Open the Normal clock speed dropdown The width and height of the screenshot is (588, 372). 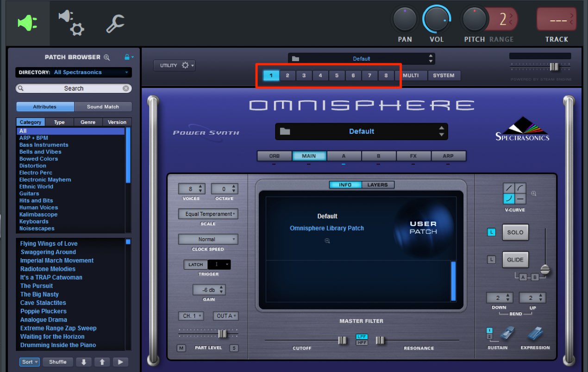[x=208, y=239]
